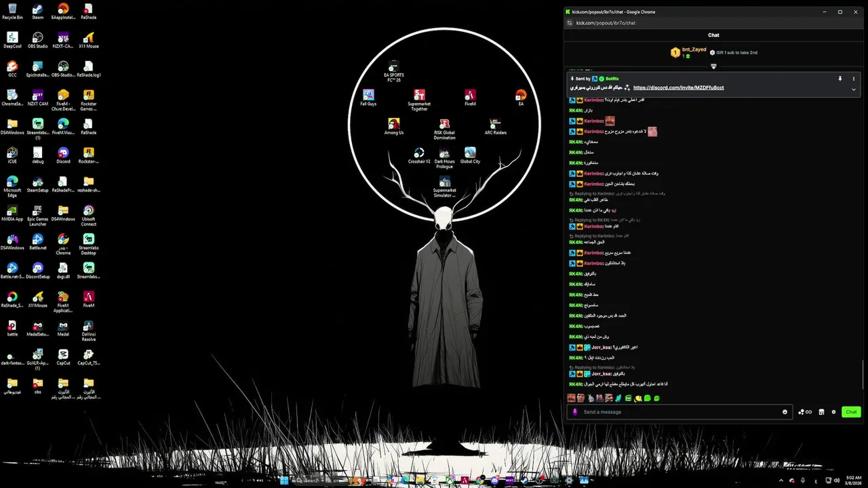The width and height of the screenshot is (868, 488).
Task: Open CapCut desktop shortcut
Action: tap(63, 357)
